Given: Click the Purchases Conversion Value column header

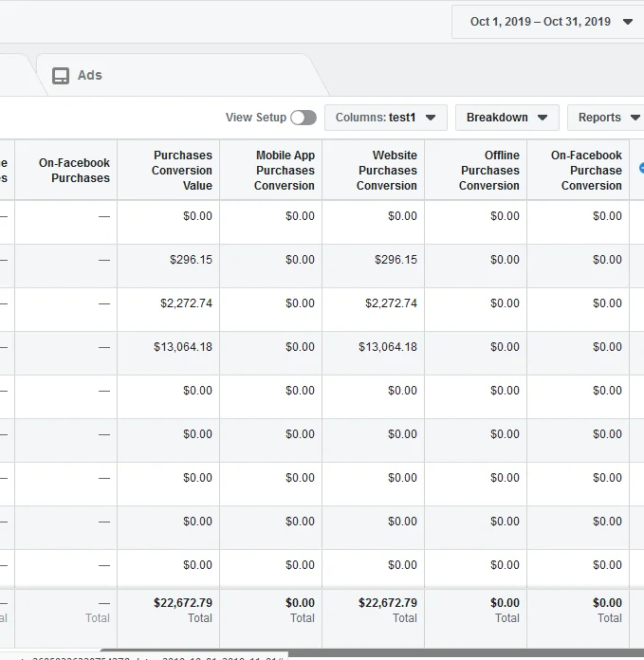Looking at the screenshot, I should pyautogui.click(x=169, y=170).
